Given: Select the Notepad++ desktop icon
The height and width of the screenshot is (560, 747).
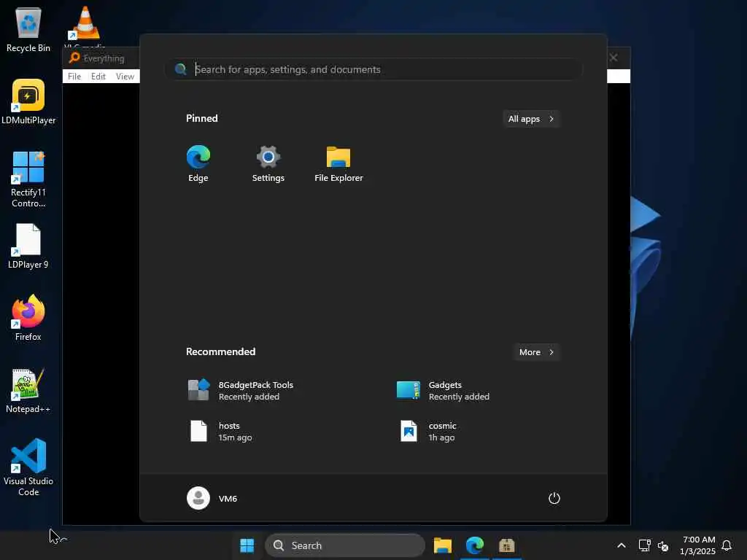Looking at the screenshot, I should [x=28, y=391].
